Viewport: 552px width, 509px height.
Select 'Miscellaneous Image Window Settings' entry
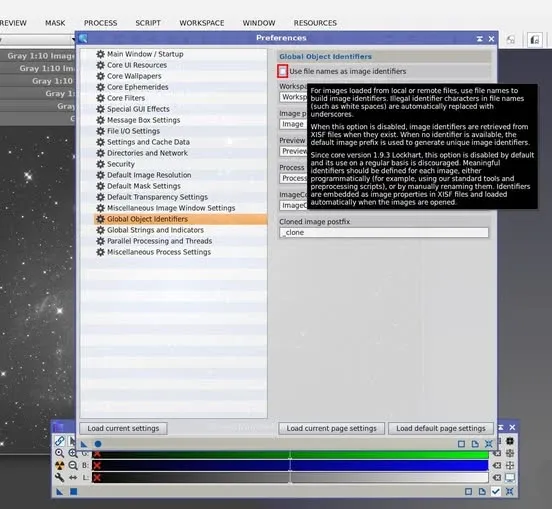[x=171, y=208]
